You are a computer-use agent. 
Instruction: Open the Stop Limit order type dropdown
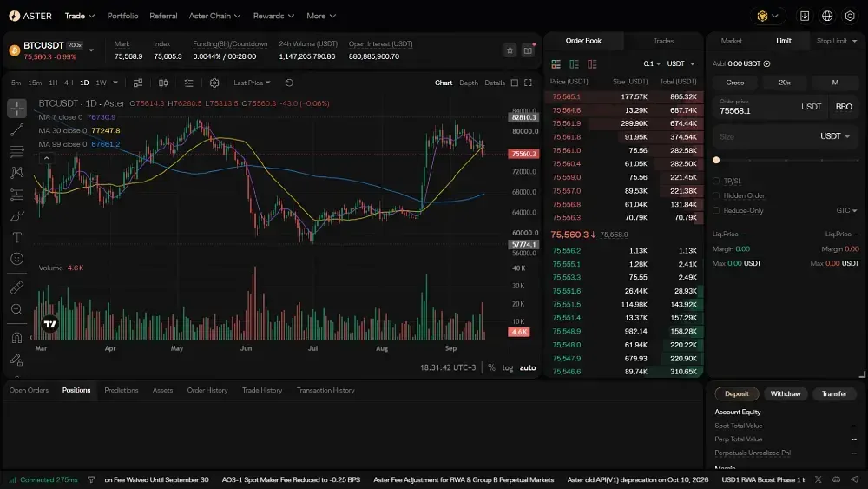pyautogui.click(x=837, y=41)
